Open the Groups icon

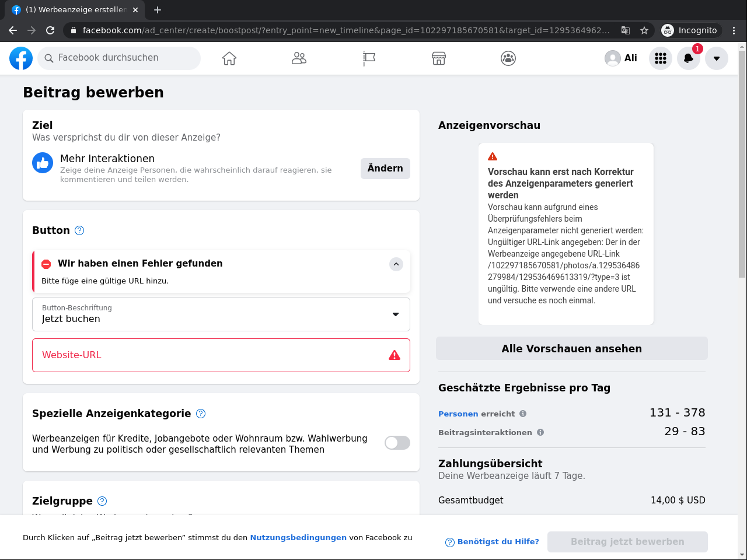tap(508, 58)
